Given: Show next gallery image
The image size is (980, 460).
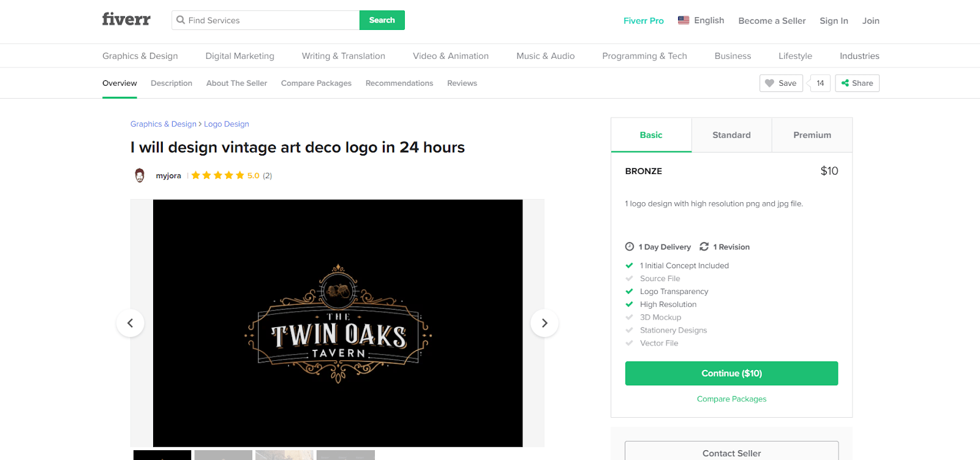Looking at the screenshot, I should coord(545,323).
